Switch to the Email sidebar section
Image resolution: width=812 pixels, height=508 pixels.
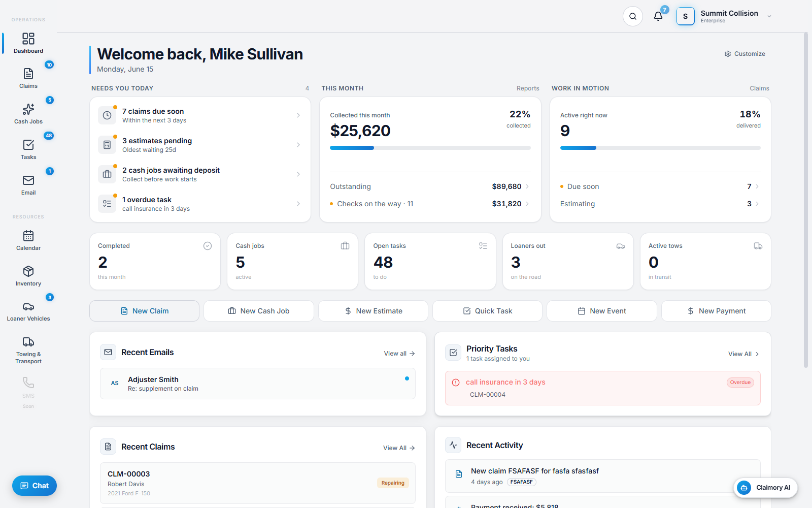coord(28,185)
